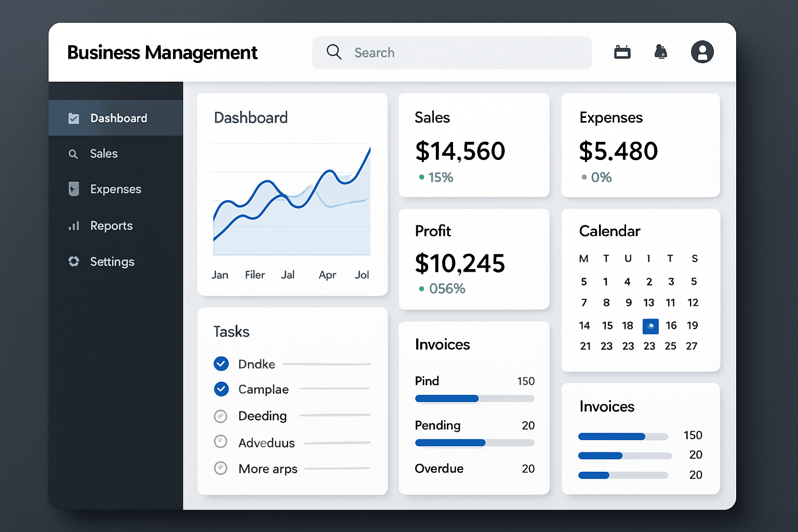Navigate to Sales in the sidebar

104,154
